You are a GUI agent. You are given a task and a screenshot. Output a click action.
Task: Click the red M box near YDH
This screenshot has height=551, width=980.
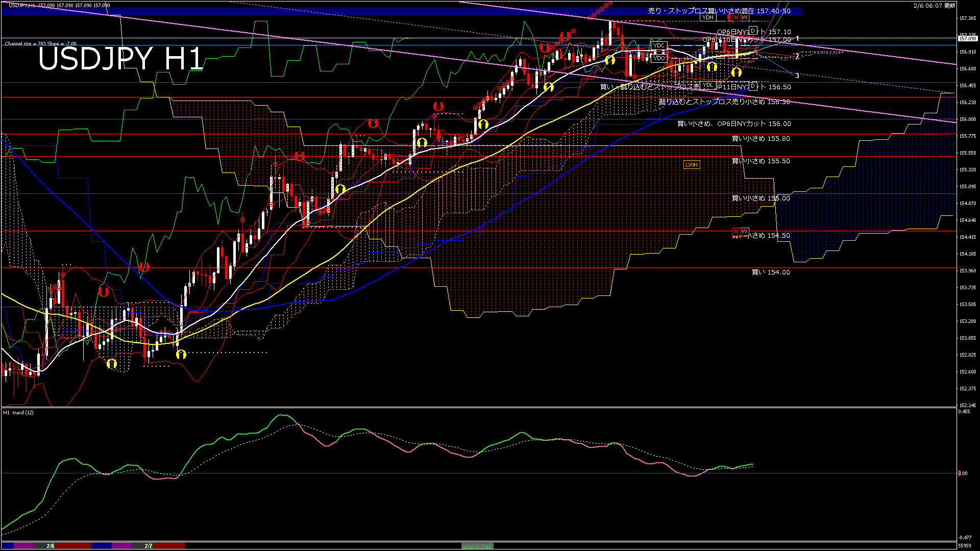click(736, 17)
